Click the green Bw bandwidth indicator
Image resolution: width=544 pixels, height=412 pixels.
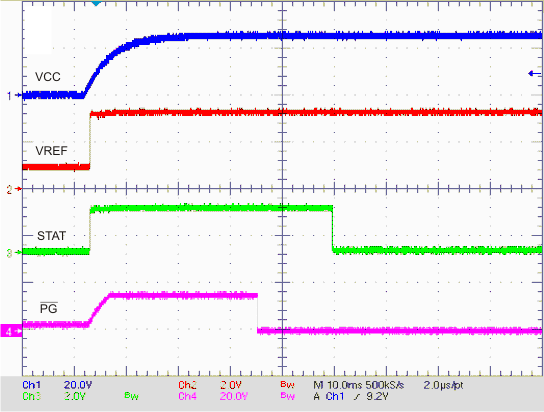131,396
